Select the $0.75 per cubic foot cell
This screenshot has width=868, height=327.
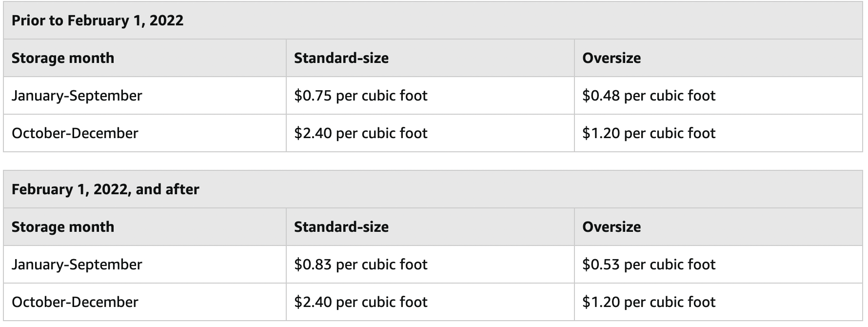360,96
